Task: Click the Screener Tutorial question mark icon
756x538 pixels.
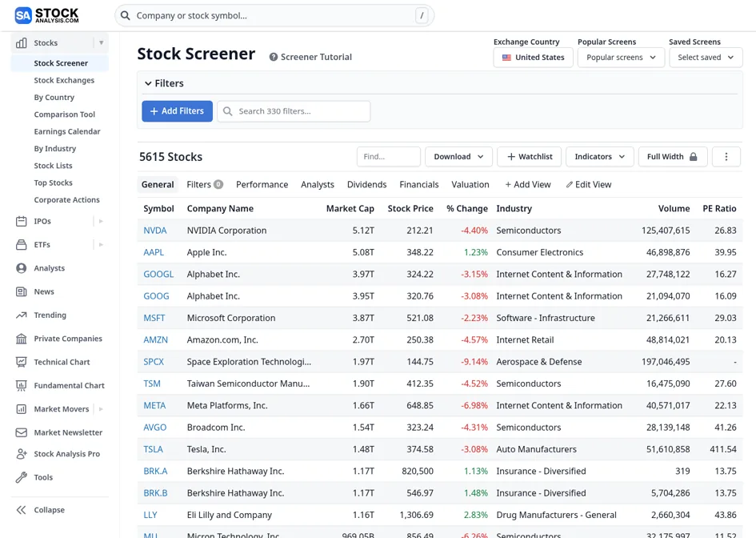Action: 274,57
